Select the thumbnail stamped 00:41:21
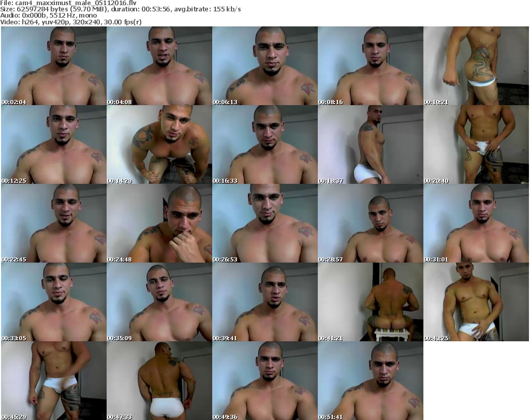Image resolution: width=530 pixels, height=420 pixels. pos(371,302)
